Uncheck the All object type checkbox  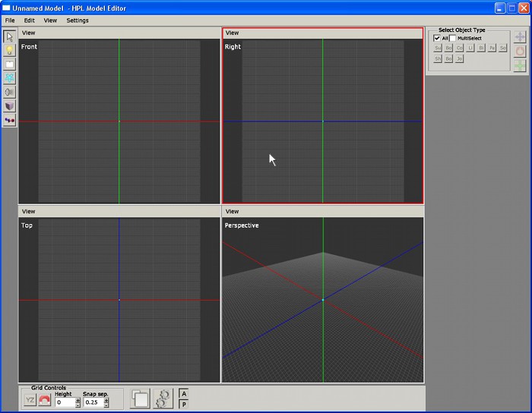437,38
